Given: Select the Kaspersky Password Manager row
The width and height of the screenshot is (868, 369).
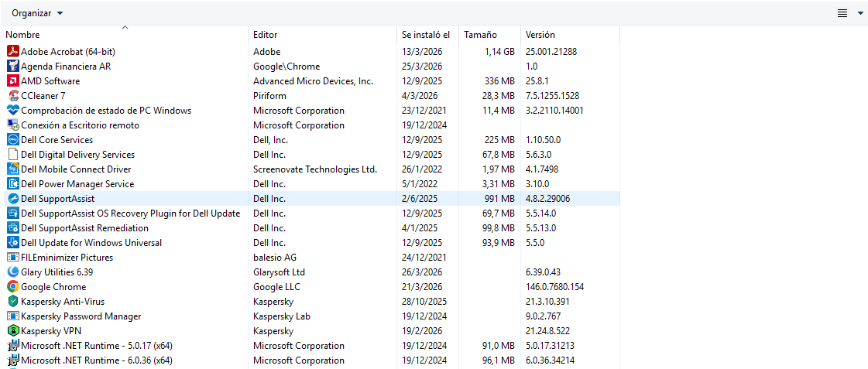Looking at the screenshot, I should [81, 316].
